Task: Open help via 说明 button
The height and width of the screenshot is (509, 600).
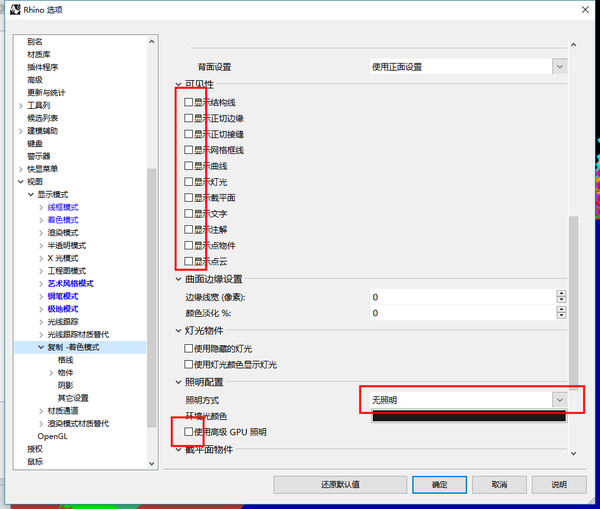Action: (x=559, y=485)
